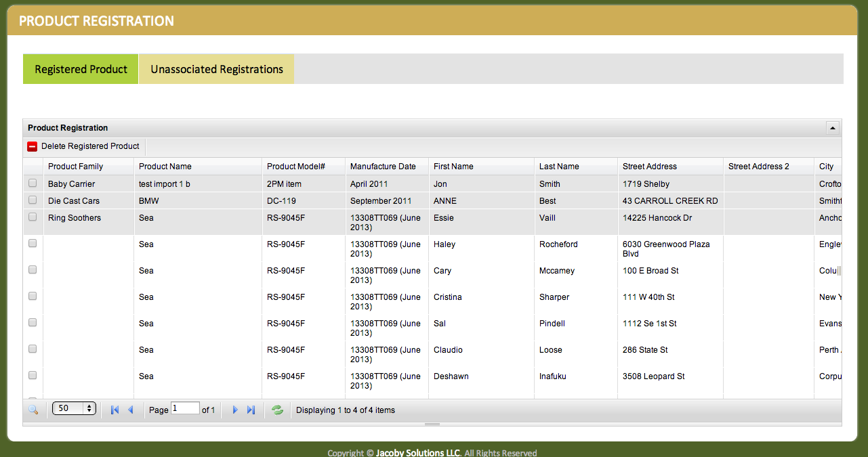
Task: Select the checkbox in Cary Mccamey's row
Action: click(33, 269)
